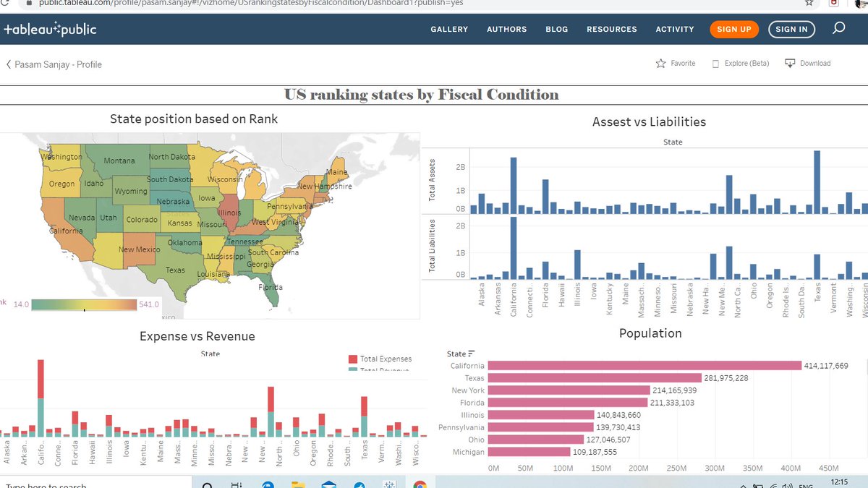Image resolution: width=868 pixels, height=488 pixels.
Task: Click the Illinois row label in Population
Action: pyautogui.click(x=474, y=415)
